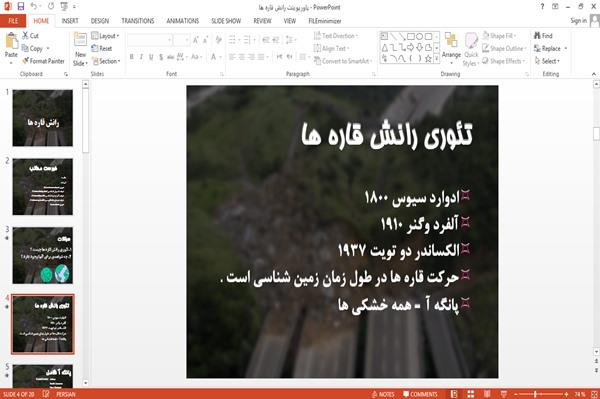Switch to the DESIGN tab
600x399 pixels.
[100, 21]
